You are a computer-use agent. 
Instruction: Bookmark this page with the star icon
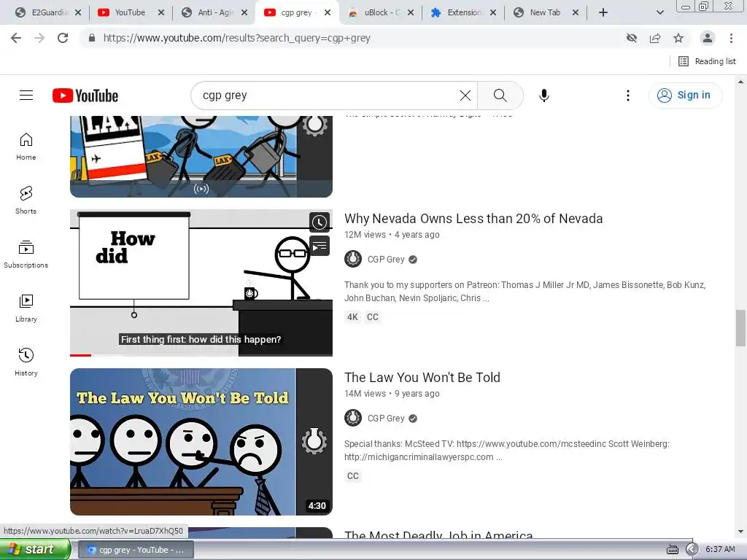click(678, 38)
